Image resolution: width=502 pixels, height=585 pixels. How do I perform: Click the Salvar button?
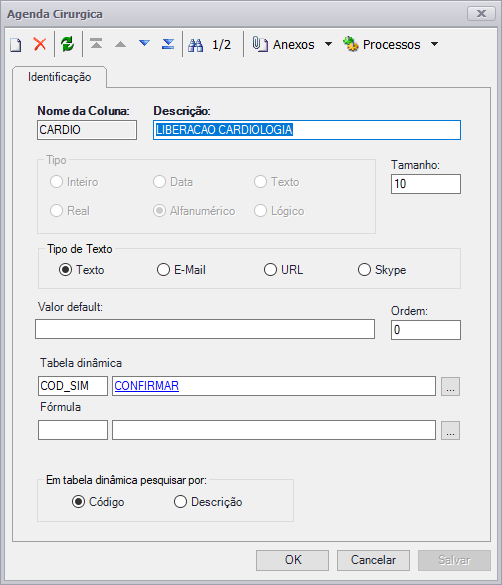[x=454, y=560]
